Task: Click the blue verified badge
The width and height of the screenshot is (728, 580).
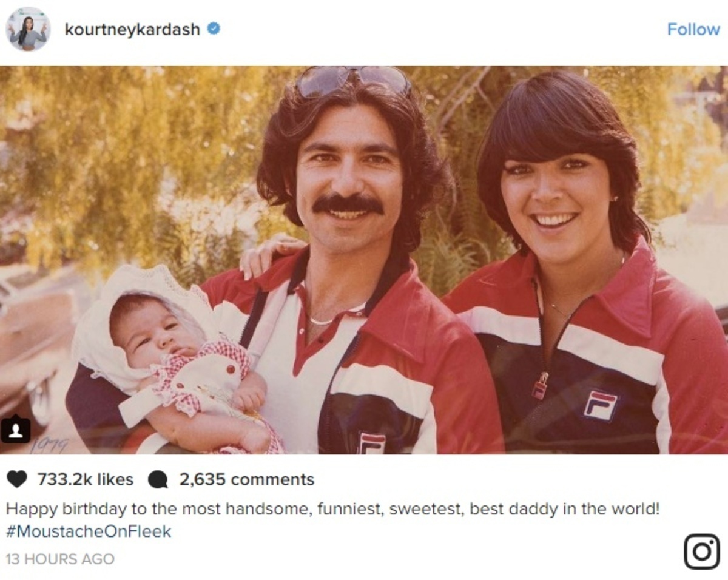Action: [214, 29]
